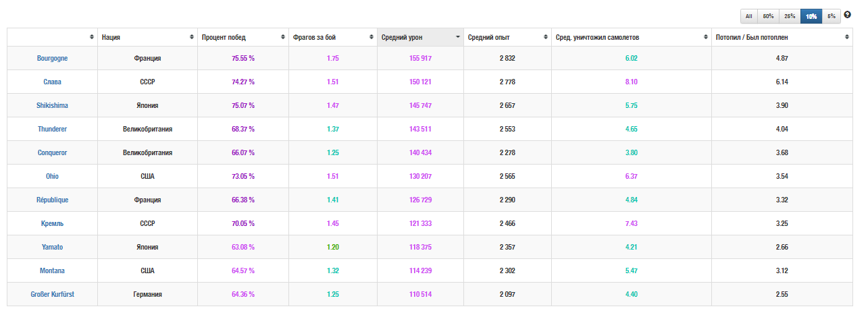Click sort arrows for Потопил / Был потоплен

pyautogui.click(x=847, y=37)
